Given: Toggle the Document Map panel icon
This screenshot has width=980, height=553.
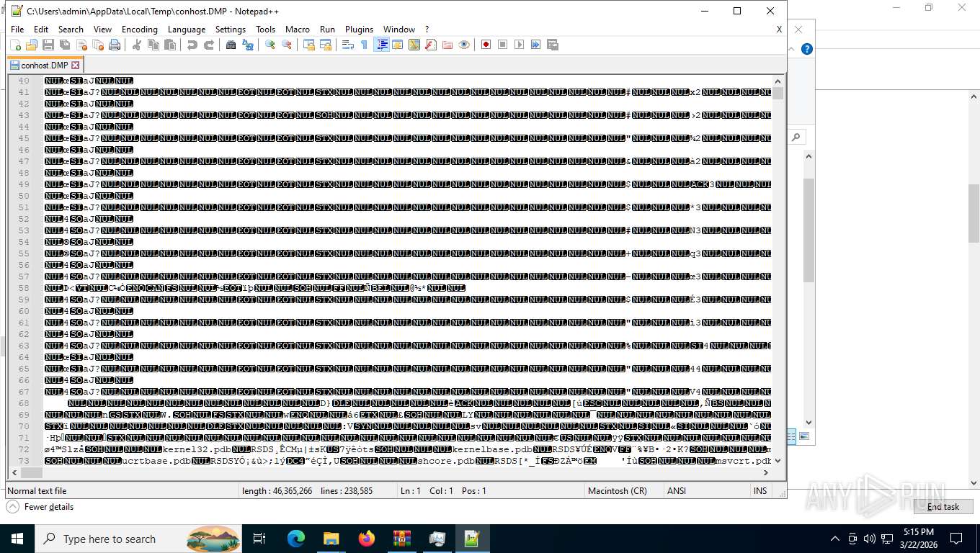Looking at the screenshot, I should click(x=414, y=45).
